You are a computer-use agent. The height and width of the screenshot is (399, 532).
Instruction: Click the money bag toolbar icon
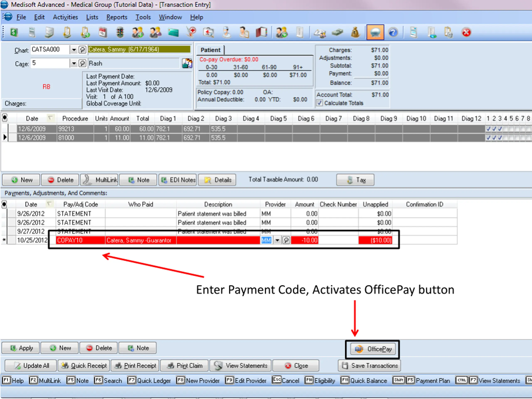point(355,32)
